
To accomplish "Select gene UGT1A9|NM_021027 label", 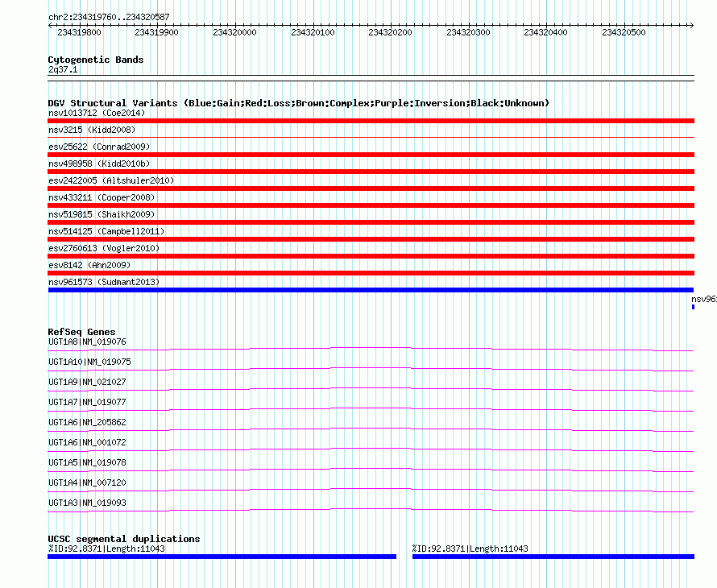I will (x=87, y=383).
